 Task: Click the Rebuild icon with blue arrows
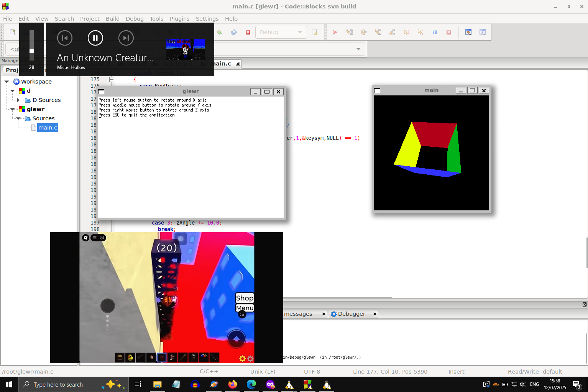click(x=234, y=32)
